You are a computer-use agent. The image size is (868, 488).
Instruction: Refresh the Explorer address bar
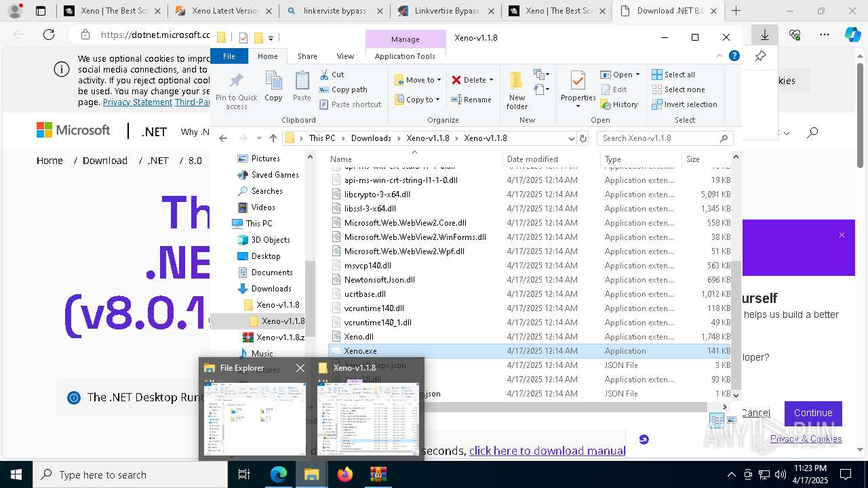583,138
